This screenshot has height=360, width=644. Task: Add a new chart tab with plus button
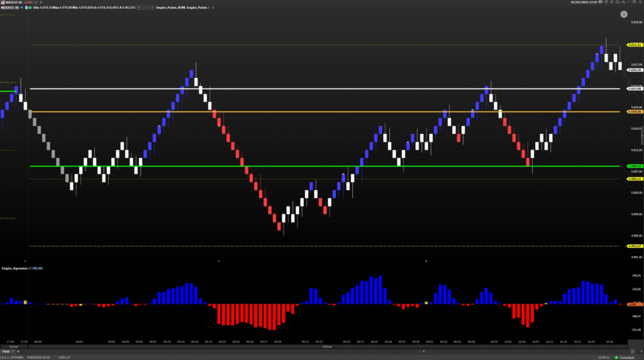pyautogui.click(x=42, y=3)
